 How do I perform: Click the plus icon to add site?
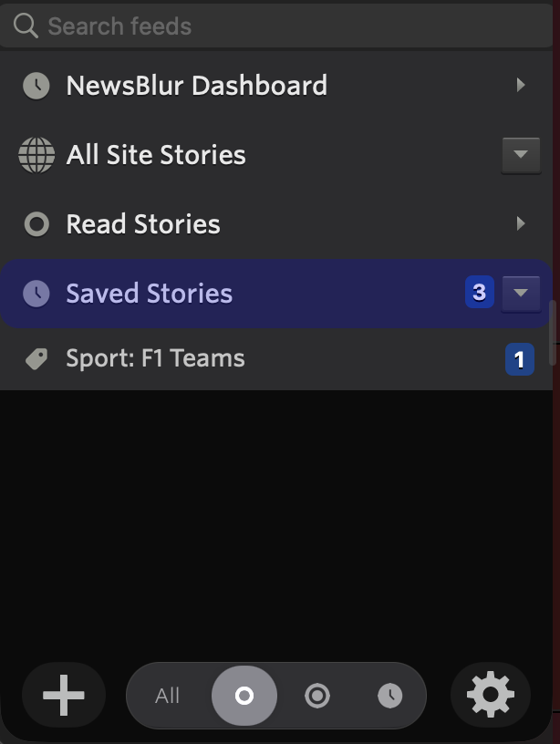click(x=64, y=697)
